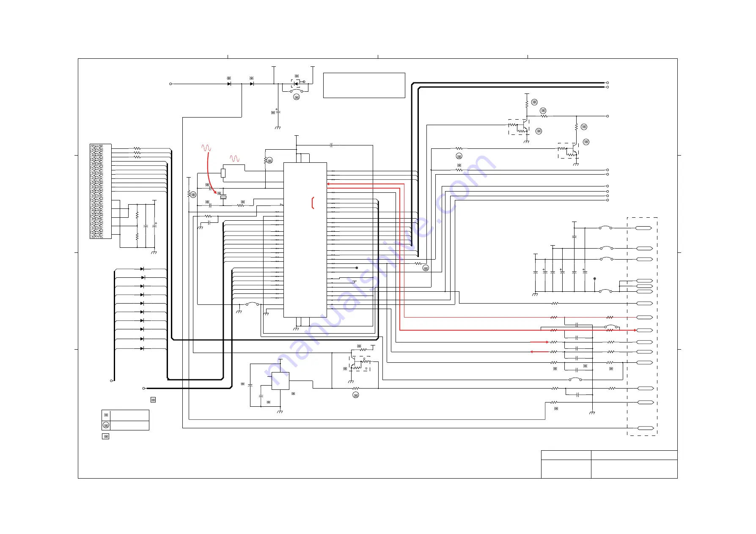Select the bottommost connector pin inside the dashed outline
The height and width of the screenshot is (534, 756).
[x=645, y=428]
